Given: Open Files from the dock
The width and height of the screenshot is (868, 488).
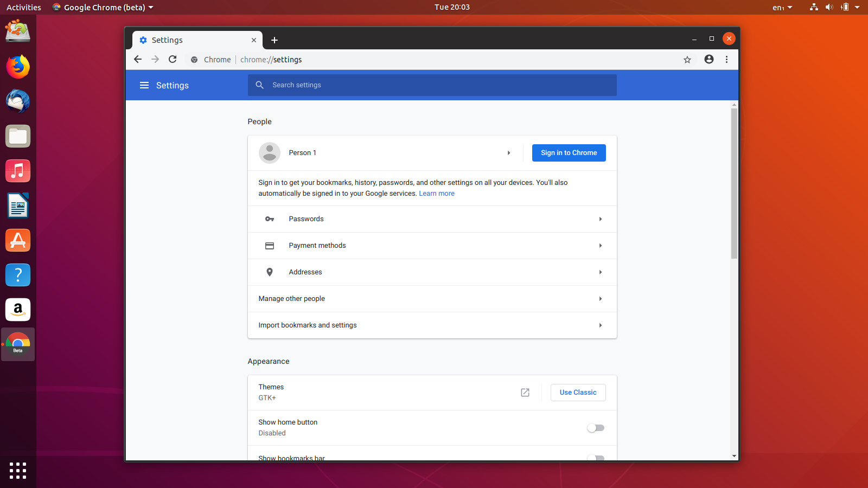Looking at the screenshot, I should pyautogui.click(x=18, y=136).
